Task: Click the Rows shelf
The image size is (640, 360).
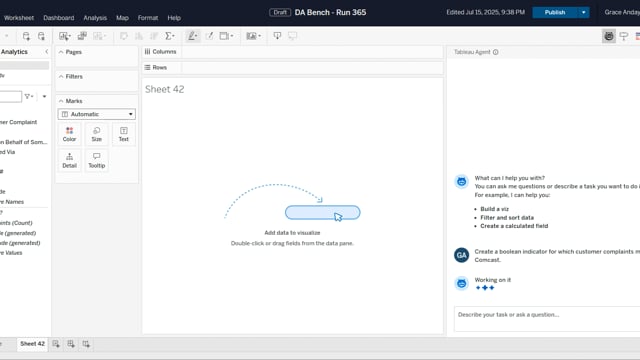Action: 292,67
